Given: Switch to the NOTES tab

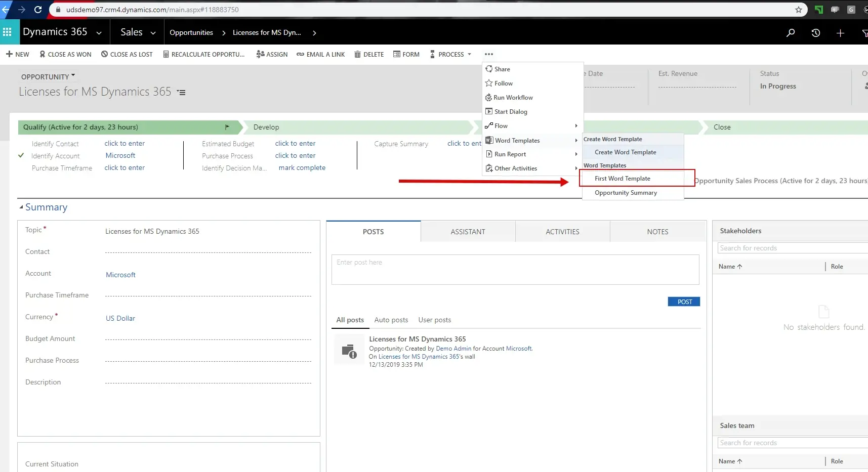Looking at the screenshot, I should [657, 232].
